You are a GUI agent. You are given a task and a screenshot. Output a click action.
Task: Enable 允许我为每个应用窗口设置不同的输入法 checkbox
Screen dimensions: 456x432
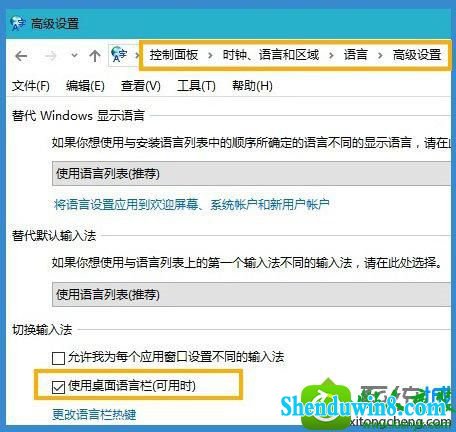coord(58,359)
